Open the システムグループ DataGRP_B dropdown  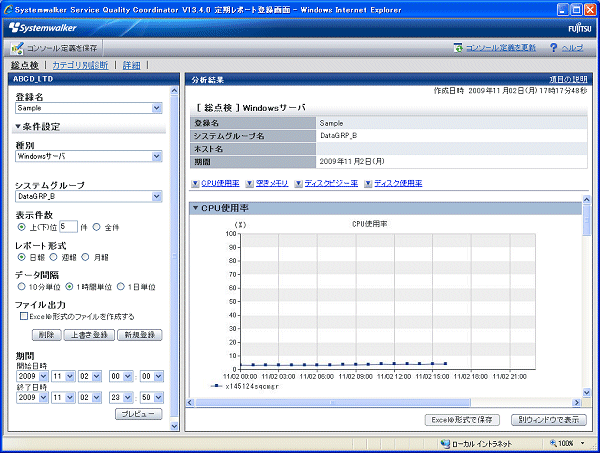tap(157, 196)
